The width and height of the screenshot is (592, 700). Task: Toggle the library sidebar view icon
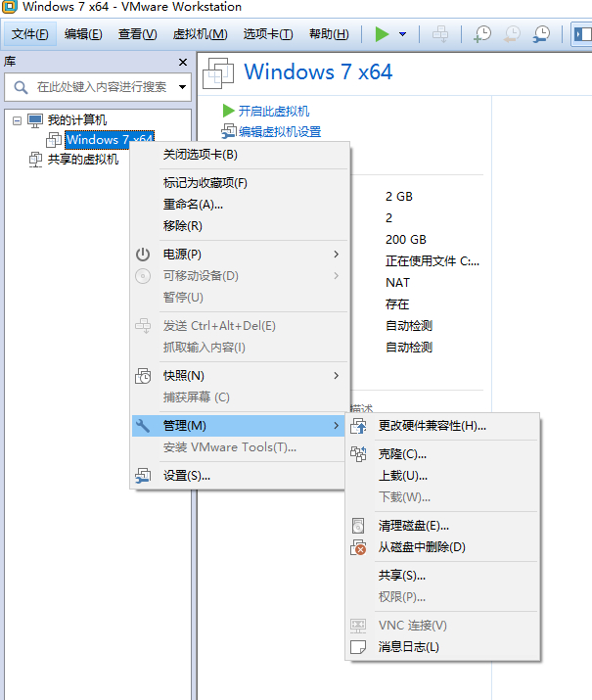pyautogui.click(x=582, y=34)
